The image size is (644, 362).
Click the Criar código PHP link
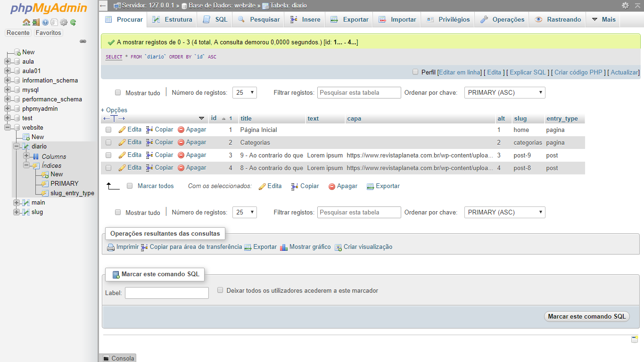tap(578, 73)
